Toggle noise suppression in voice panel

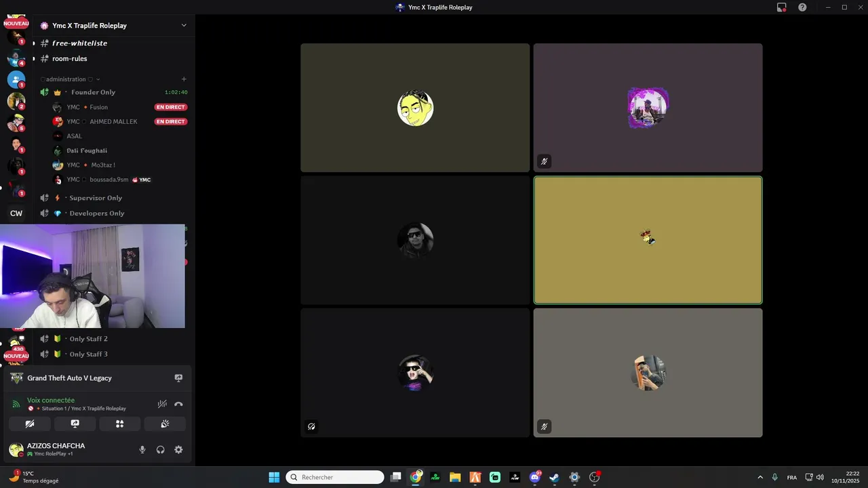point(162,404)
